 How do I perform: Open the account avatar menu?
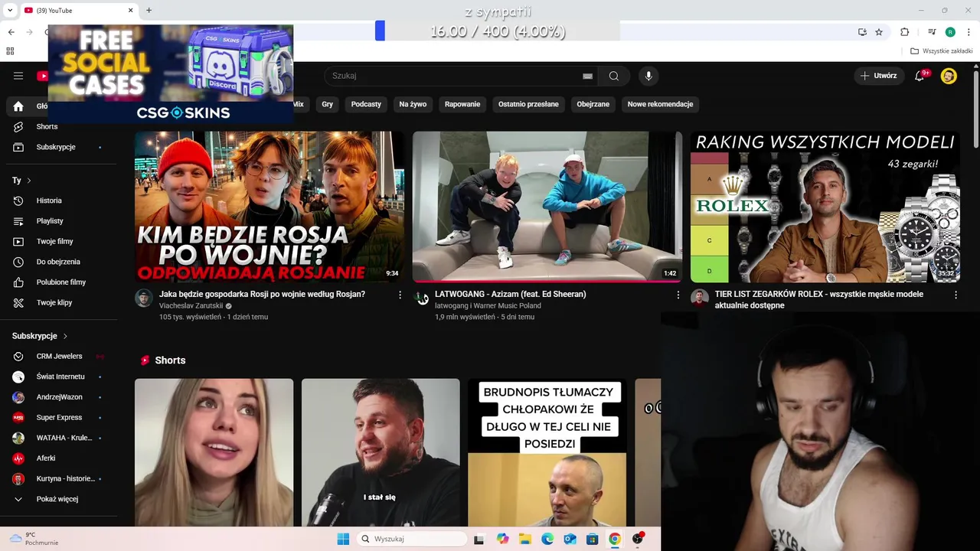tap(949, 76)
